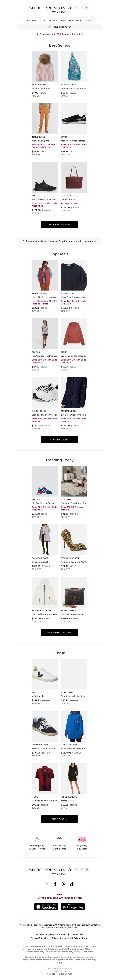Select the HANDBAGS navigation item
119x980 pixels.
75,21
